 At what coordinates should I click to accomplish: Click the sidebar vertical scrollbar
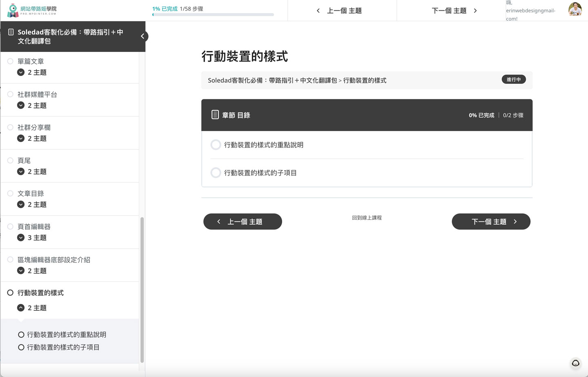coord(142,290)
